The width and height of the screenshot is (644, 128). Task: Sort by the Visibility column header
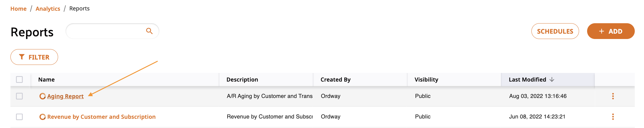click(x=426, y=79)
